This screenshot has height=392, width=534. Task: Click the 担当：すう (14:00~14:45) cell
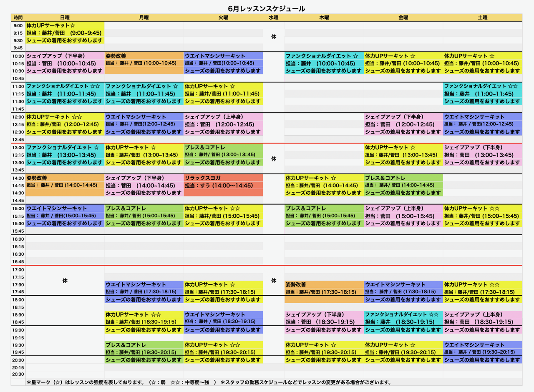(223, 186)
